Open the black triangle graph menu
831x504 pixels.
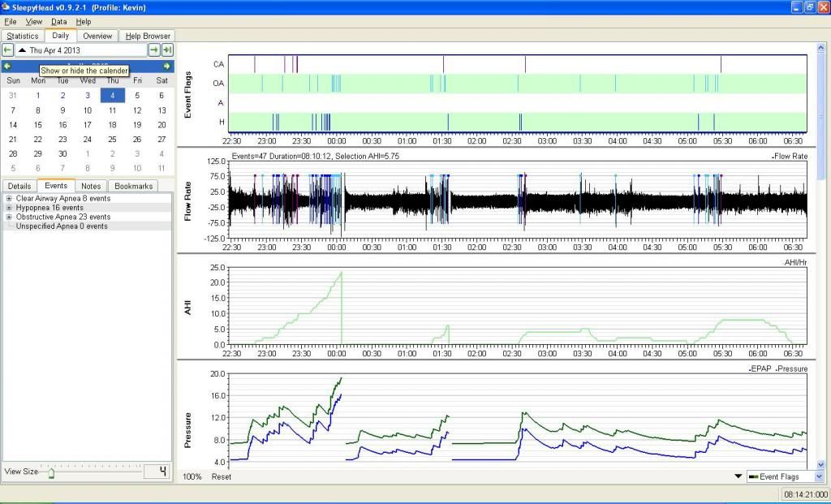pyautogui.click(x=738, y=476)
